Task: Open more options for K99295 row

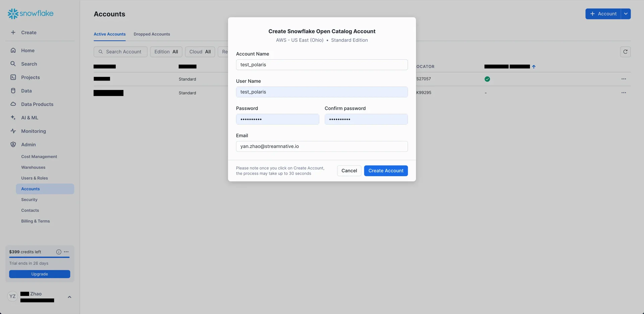Action: (x=624, y=93)
